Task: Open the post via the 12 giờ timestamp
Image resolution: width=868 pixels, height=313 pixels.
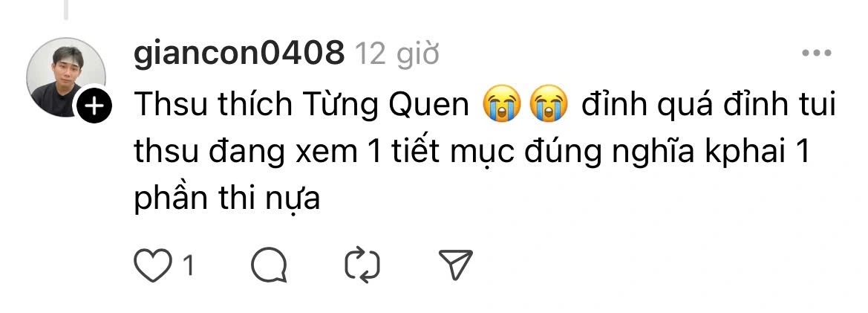Action: [x=397, y=54]
